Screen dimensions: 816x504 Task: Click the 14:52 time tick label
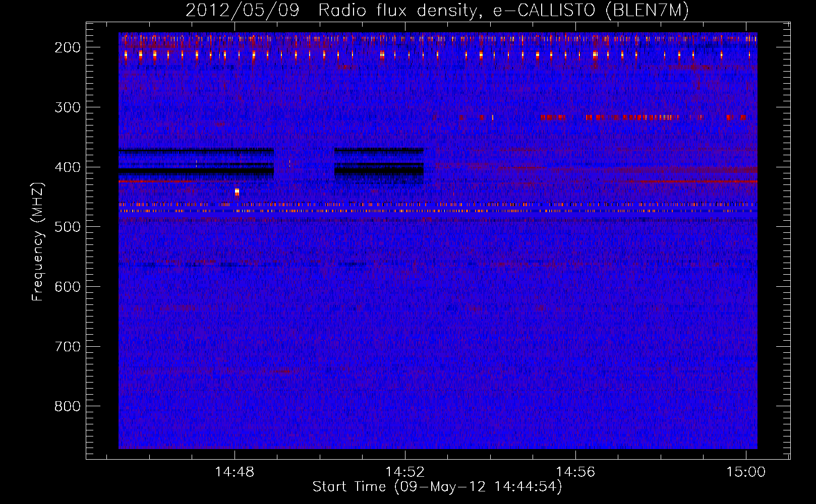point(405,472)
